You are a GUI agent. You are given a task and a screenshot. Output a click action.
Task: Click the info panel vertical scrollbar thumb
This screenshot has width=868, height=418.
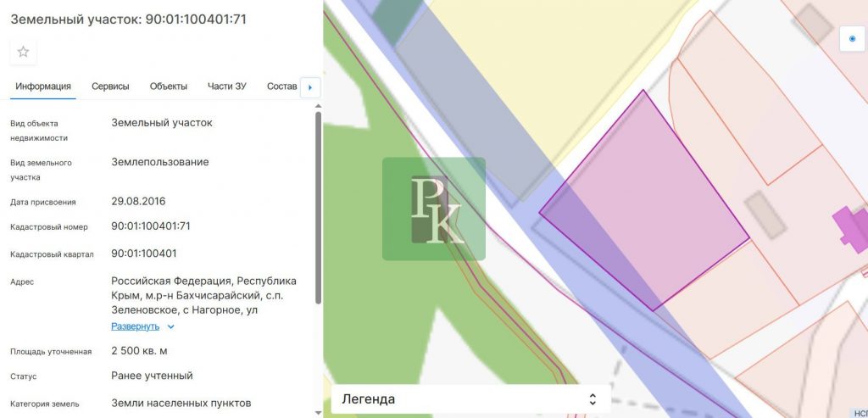pos(318,208)
